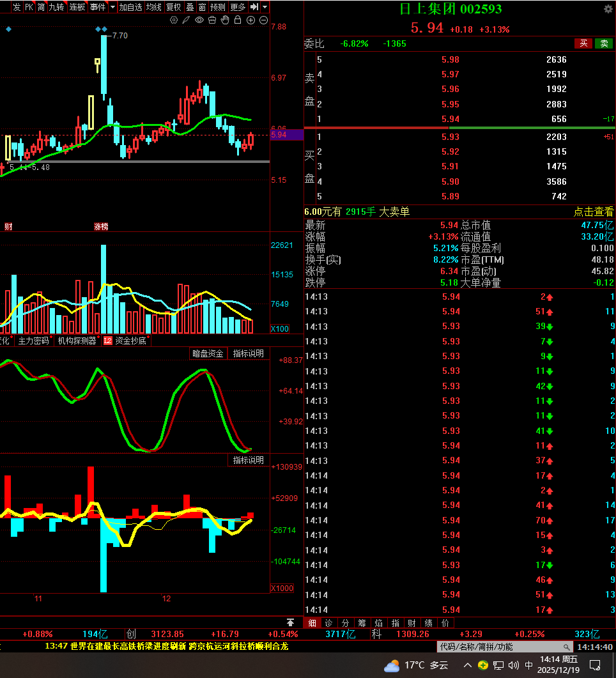Zoom out chart with minus circle icon
This screenshot has width=616, height=678.
tap(263, 20)
